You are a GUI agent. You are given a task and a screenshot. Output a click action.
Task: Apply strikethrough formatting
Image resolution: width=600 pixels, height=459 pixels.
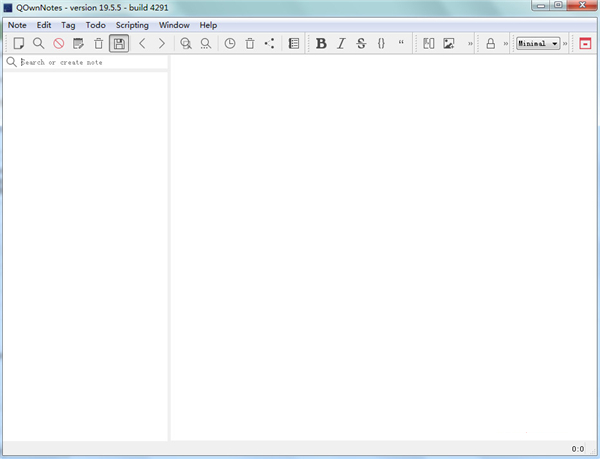point(361,43)
